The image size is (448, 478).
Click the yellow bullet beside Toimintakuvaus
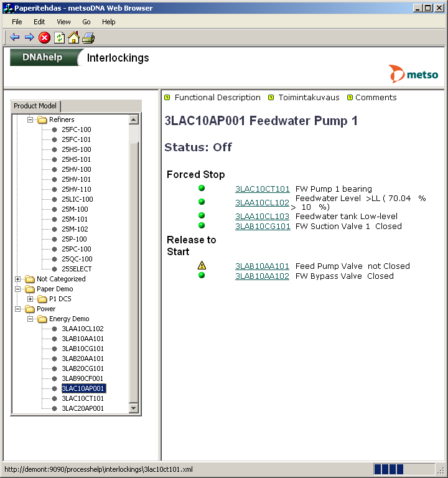pos(271,97)
